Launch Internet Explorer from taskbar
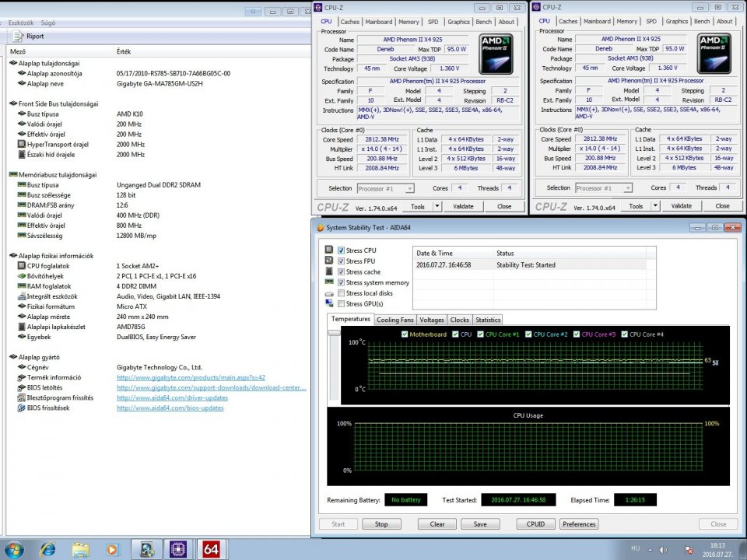Screen dimensions: 747x560 [47, 550]
